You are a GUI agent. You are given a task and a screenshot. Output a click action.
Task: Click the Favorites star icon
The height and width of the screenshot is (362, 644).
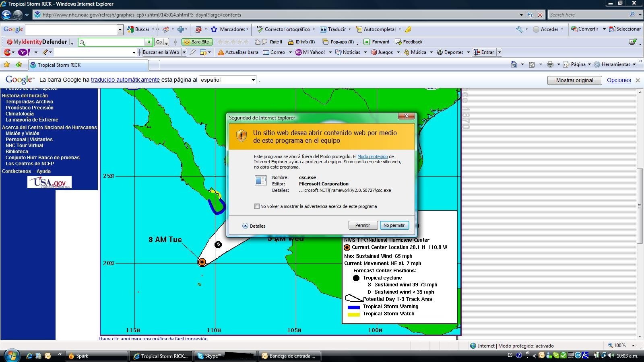click(x=6, y=64)
